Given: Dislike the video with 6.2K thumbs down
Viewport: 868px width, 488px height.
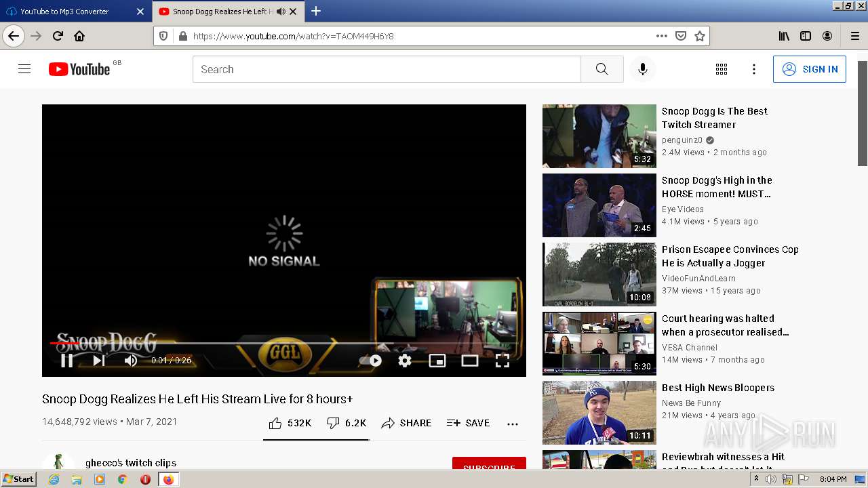Looking at the screenshot, I should (346, 423).
